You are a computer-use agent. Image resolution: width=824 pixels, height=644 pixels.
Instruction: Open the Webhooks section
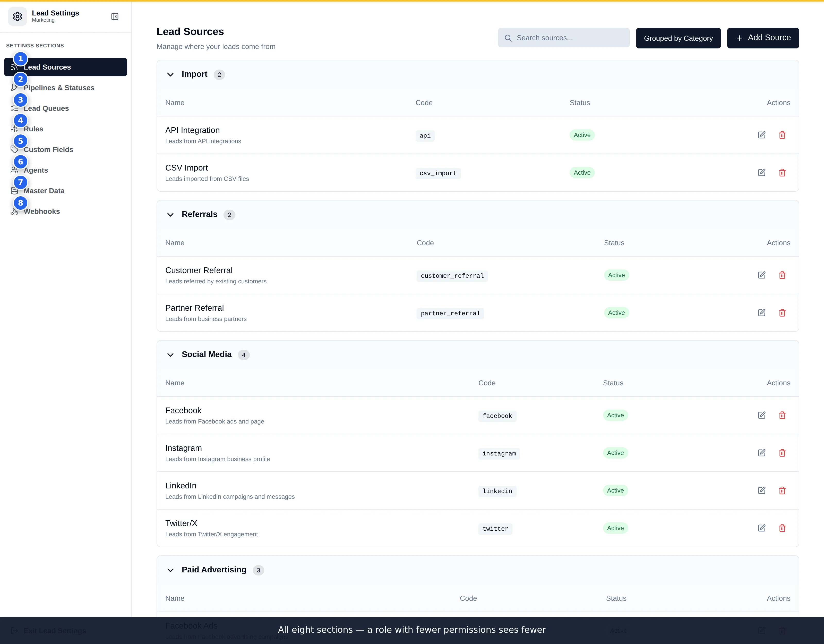[66, 211]
